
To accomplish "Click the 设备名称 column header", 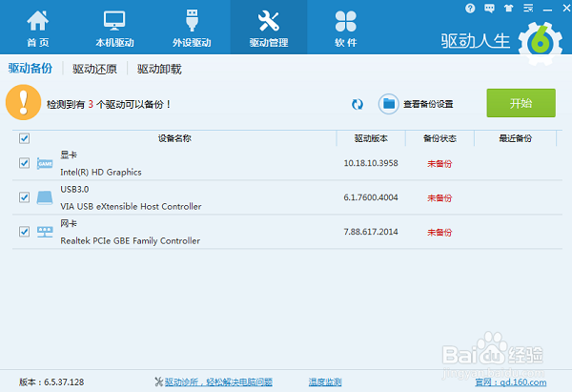I will [x=174, y=138].
